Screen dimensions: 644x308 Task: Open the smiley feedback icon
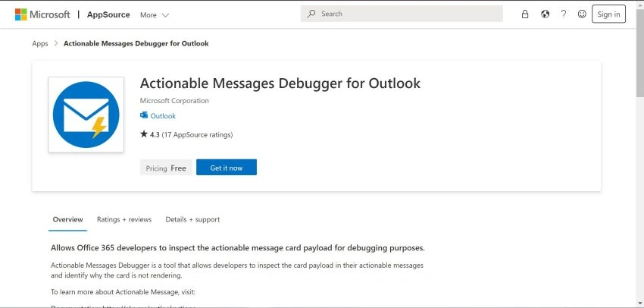pyautogui.click(x=582, y=14)
